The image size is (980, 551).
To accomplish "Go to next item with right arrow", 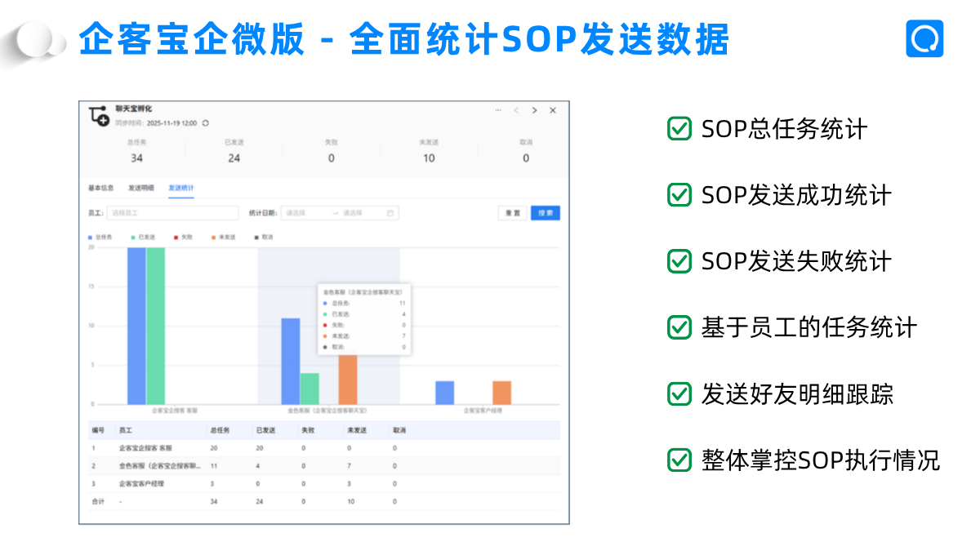I will coord(534,110).
